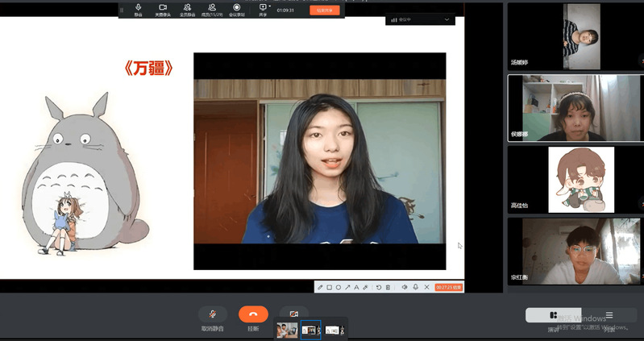Choose the arrow annotation tool
The height and width of the screenshot is (341, 644).
pyautogui.click(x=347, y=287)
